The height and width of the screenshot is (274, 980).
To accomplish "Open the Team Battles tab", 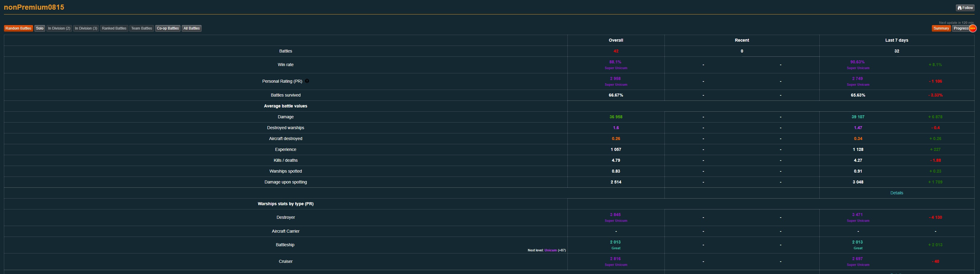I will click(142, 28).
